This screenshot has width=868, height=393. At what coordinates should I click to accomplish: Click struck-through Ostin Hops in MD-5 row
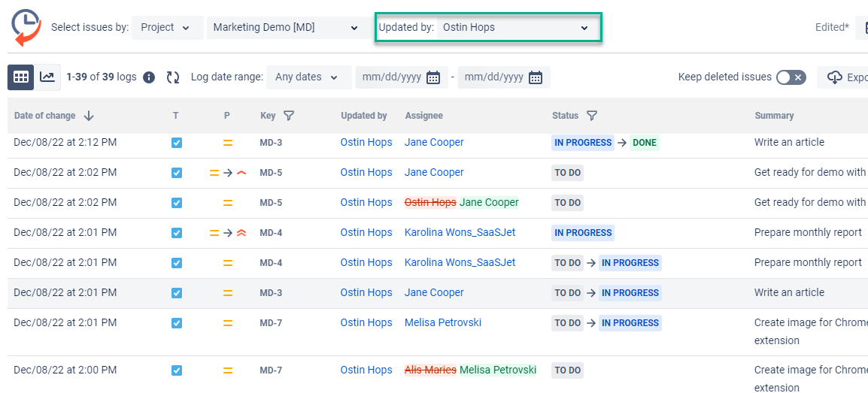coord(431,203)
